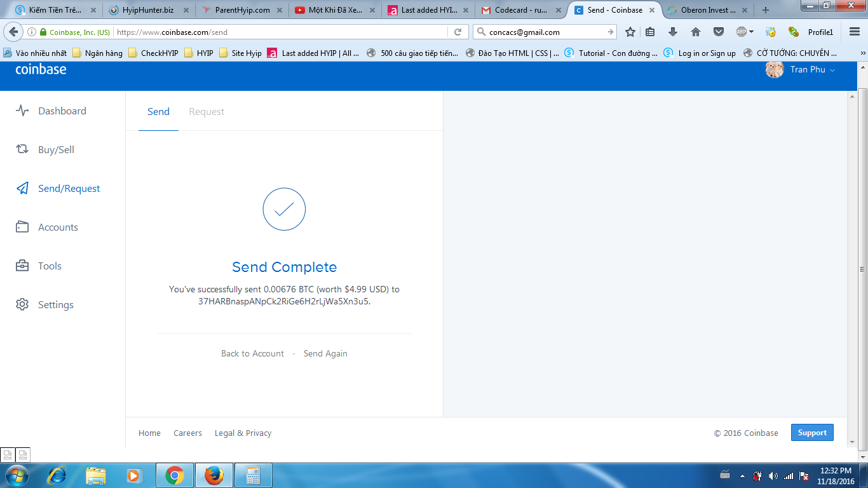Open the Đào Tạo HTML | CSS bookmark

point(512,53)
